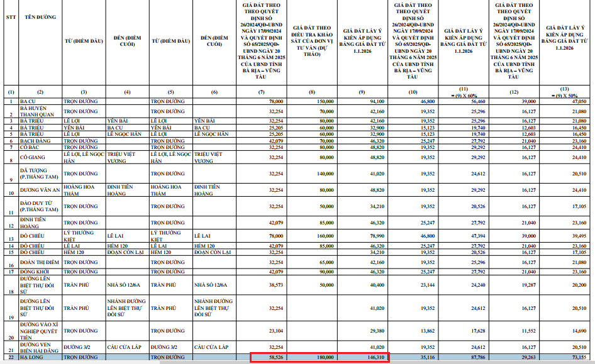Click the BÀ HUYỆN THANH QUAN street cell
595x364 pixels.
click(40, 111)
